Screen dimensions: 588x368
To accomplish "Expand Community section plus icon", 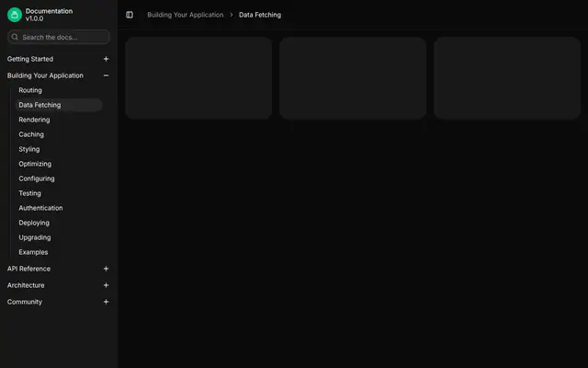I will point(107,302).
